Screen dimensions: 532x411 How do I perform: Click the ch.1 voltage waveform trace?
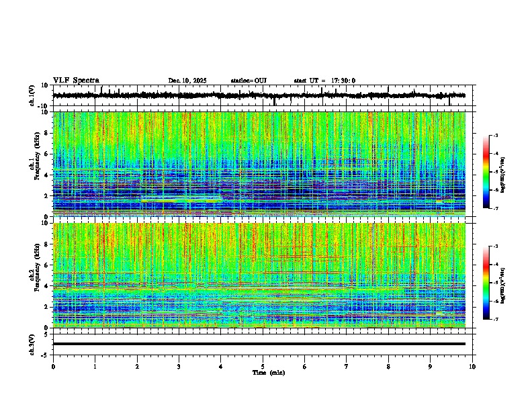click(259, 95)
